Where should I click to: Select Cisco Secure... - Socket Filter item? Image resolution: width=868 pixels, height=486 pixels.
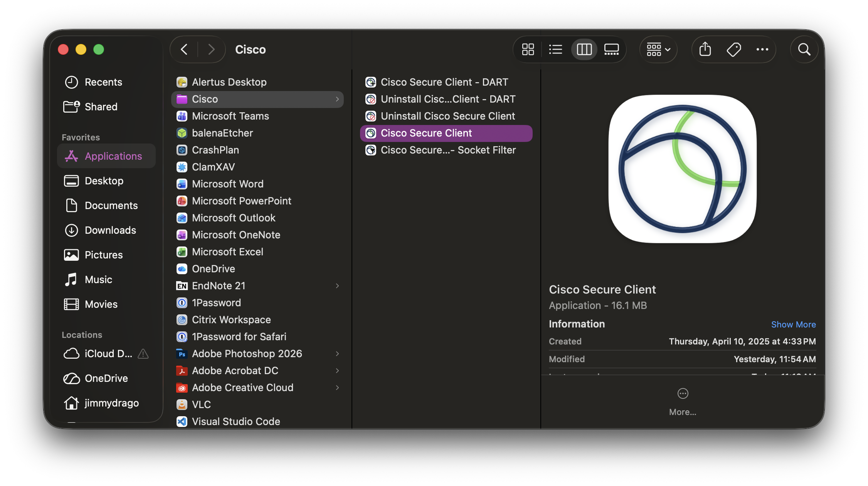(x=446, y=150)
